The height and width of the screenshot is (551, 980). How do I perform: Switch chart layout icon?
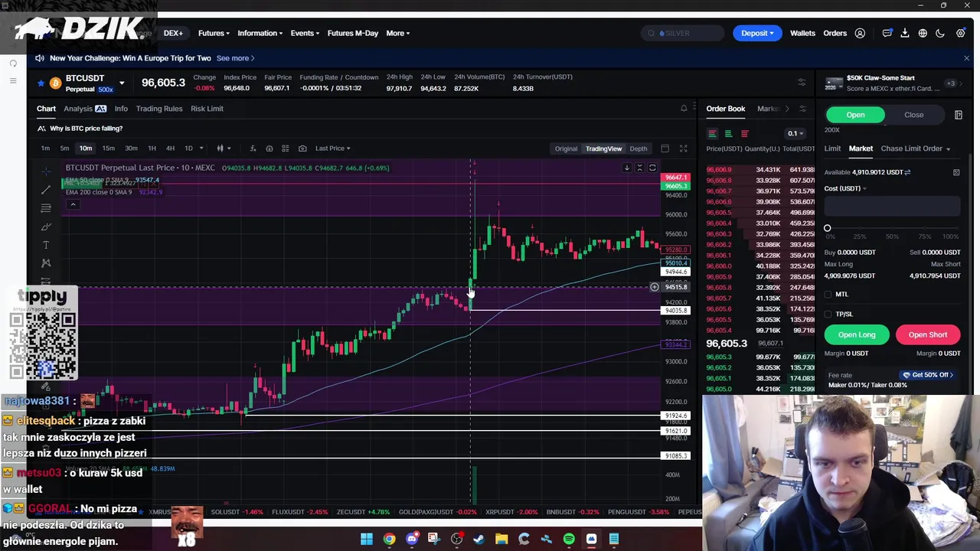665,148
